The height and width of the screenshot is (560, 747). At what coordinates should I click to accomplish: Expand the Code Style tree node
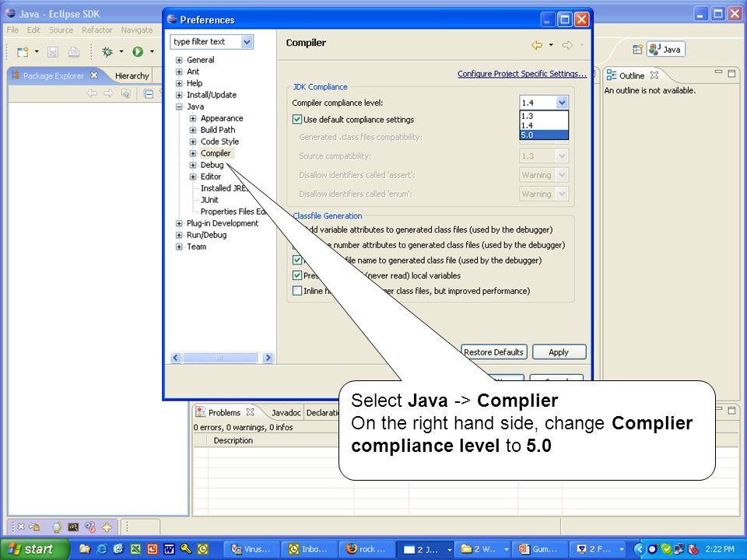pos(193,142)
